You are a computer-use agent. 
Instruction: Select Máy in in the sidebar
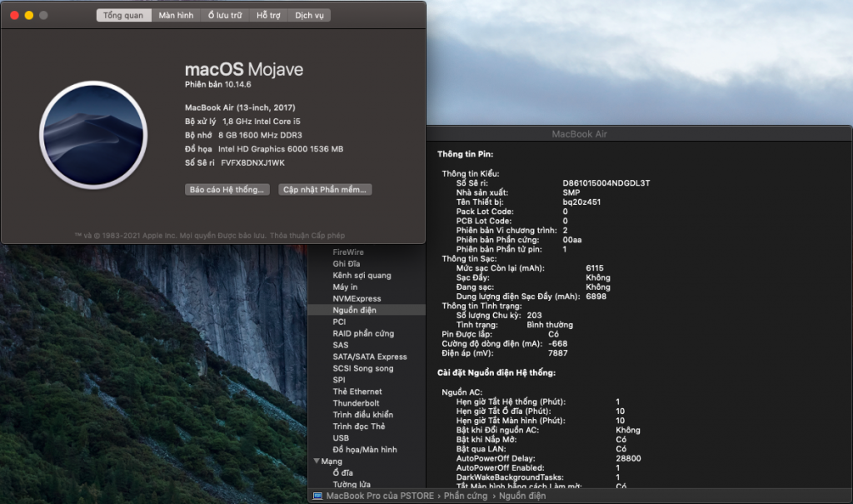coord(345,287)
